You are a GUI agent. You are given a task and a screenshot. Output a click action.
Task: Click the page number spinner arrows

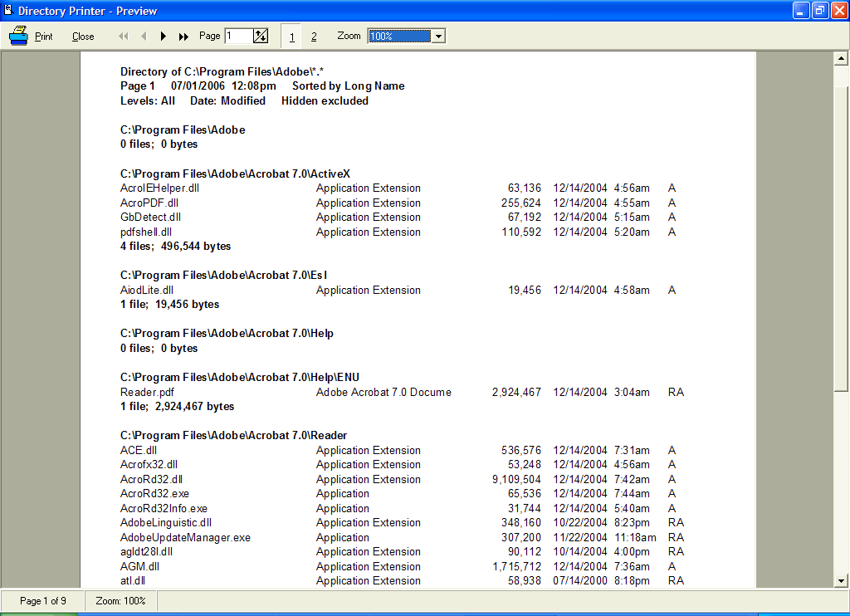pos(261,37)
